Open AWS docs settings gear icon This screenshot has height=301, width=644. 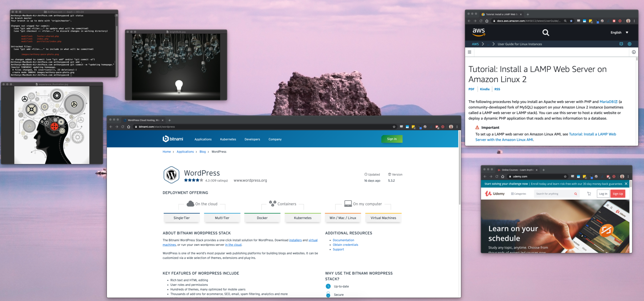click(629, 44)
